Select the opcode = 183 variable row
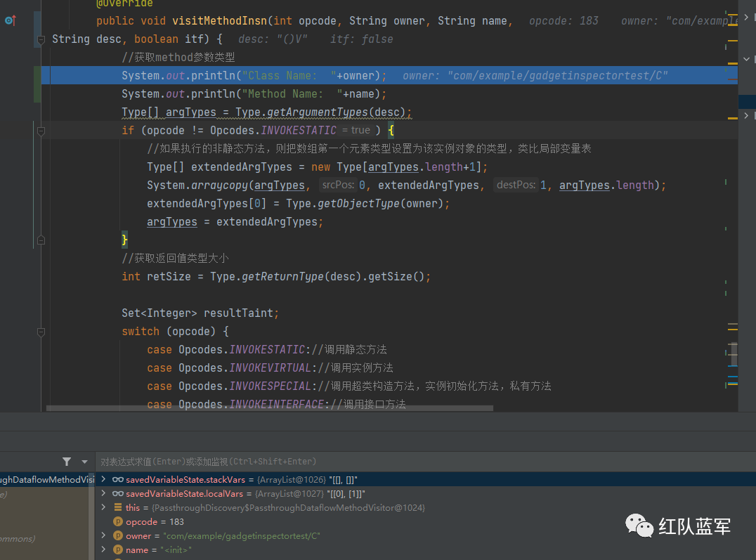Screen dimensions: 756x560 426,521
